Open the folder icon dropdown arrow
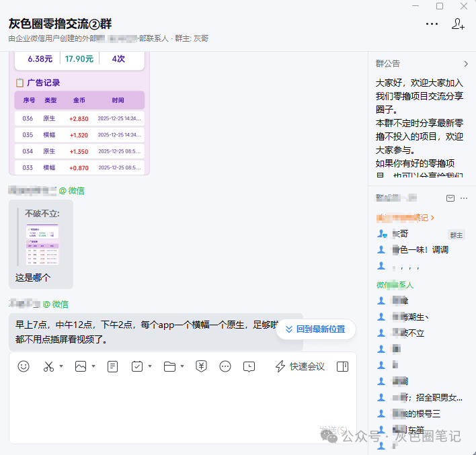476x455 pixels. coord(183,367)
